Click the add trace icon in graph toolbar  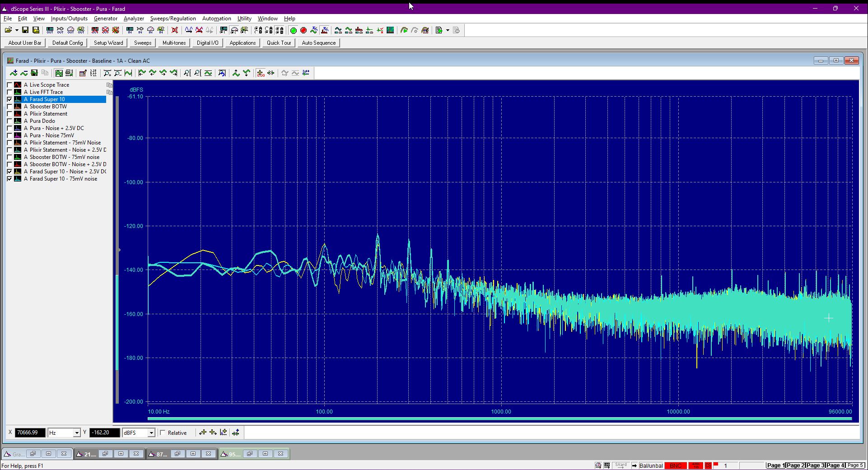[x=14, y=73]
